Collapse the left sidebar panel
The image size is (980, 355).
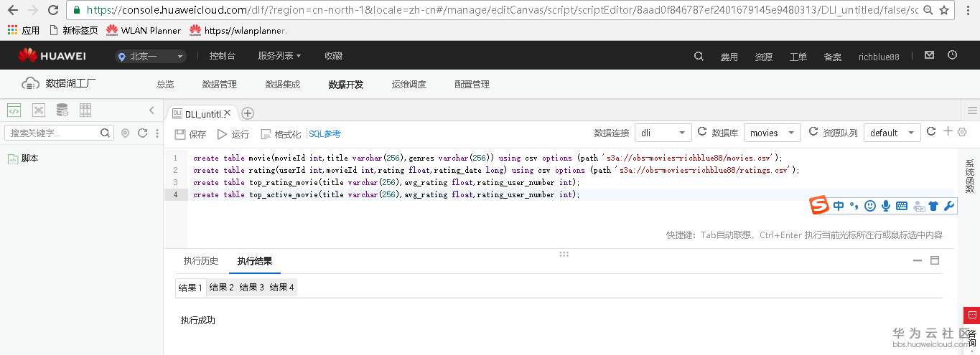(x=151, y=110)
